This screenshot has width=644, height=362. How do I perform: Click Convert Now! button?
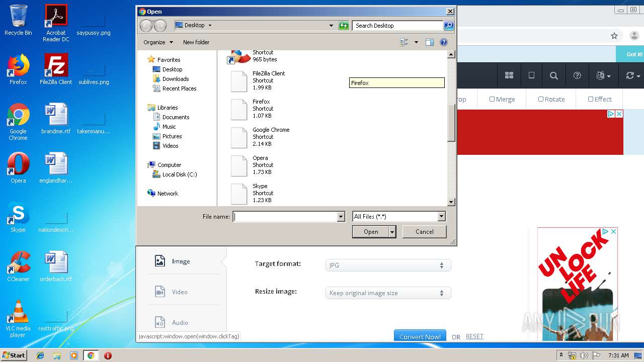click(x=420, y=336)
